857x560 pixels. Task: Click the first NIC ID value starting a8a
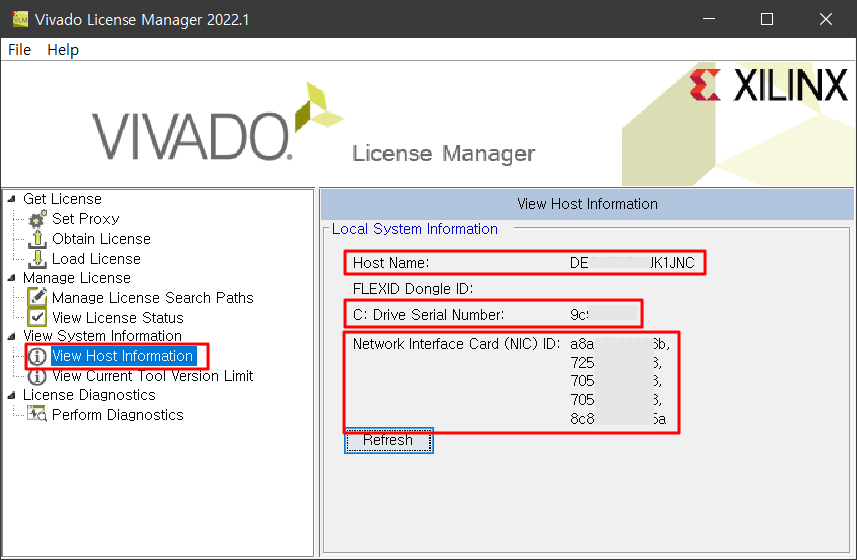pyautogui.click(x=620, y=344)
